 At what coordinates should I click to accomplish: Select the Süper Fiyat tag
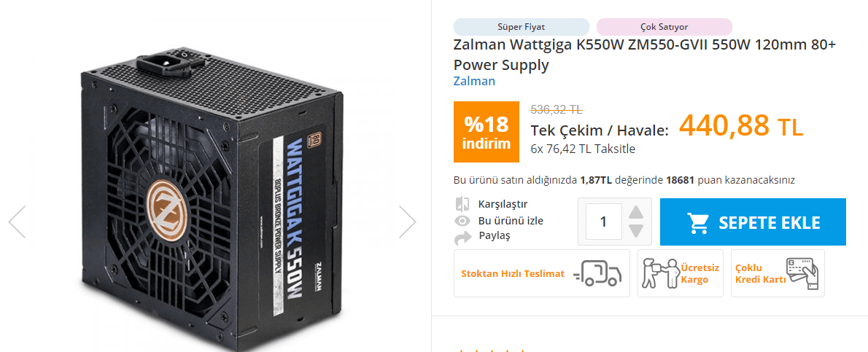[x=522, y=26]
